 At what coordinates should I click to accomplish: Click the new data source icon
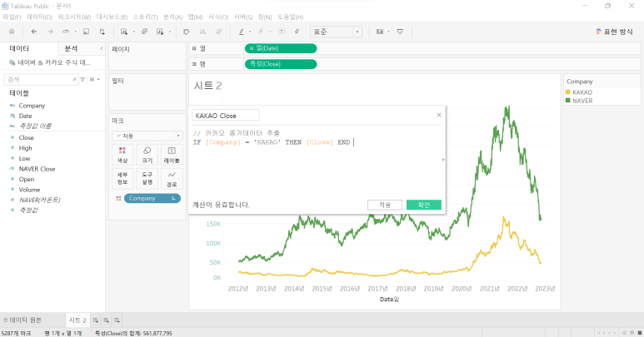pos(102,32)
